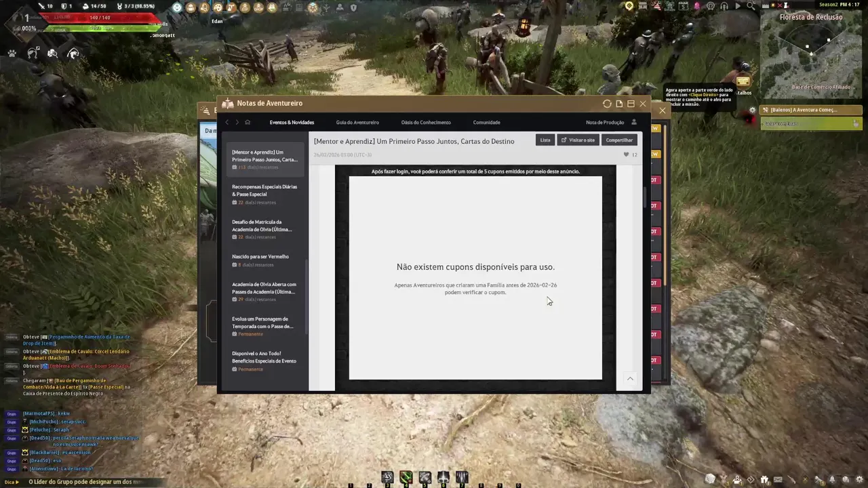Open Nota de Produção
This screenshot has height=488, width=868.
605,123
